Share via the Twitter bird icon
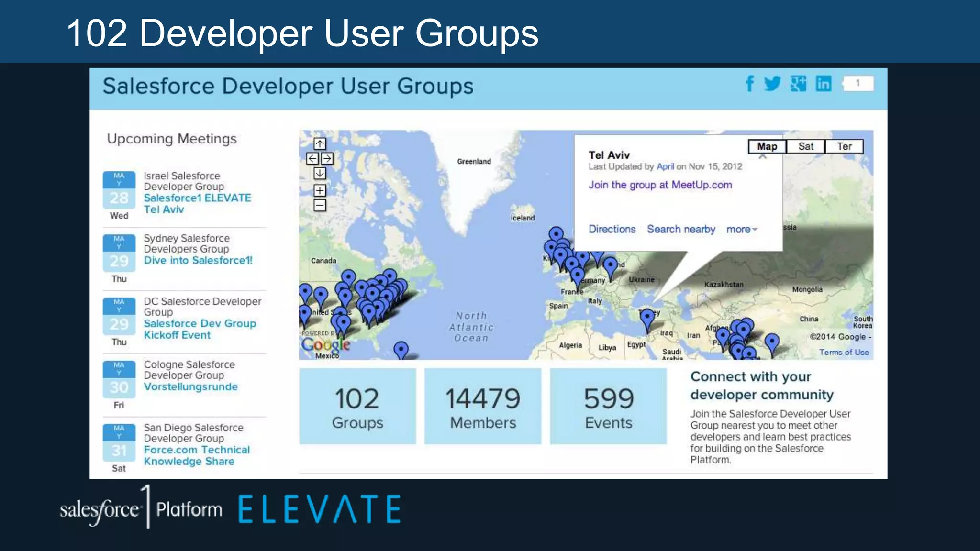 (772, 84)
